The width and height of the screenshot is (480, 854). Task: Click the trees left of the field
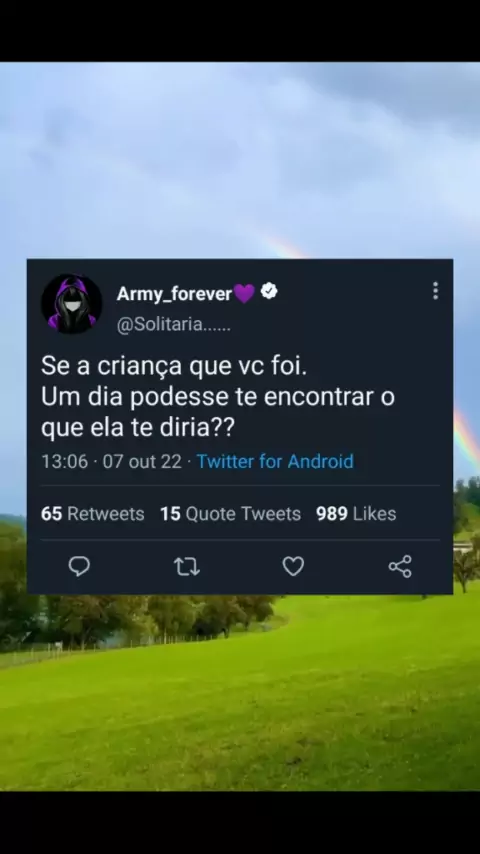click(x=136, y=618)
